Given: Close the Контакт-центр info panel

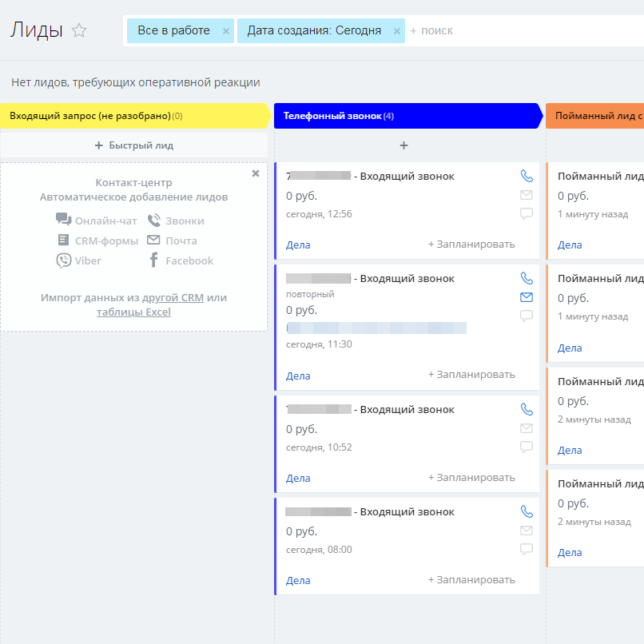Looking at the screenshot, I should point(256,173).
